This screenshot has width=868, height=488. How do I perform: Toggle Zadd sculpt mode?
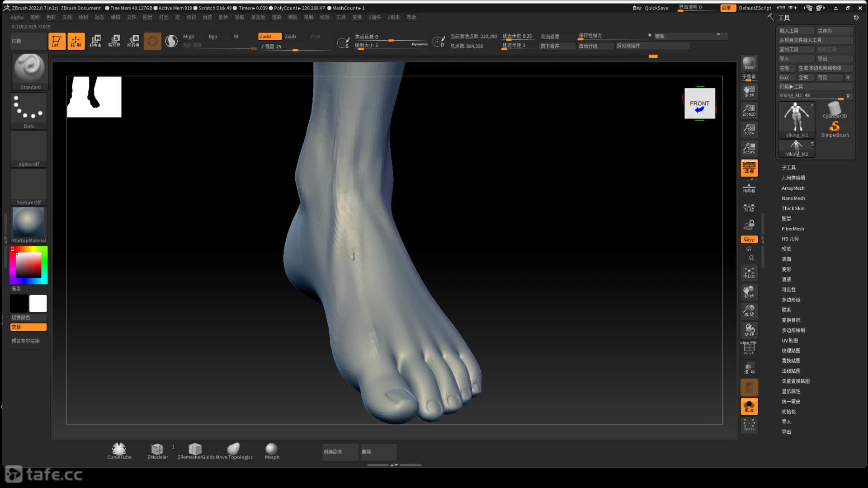[269, 37]
